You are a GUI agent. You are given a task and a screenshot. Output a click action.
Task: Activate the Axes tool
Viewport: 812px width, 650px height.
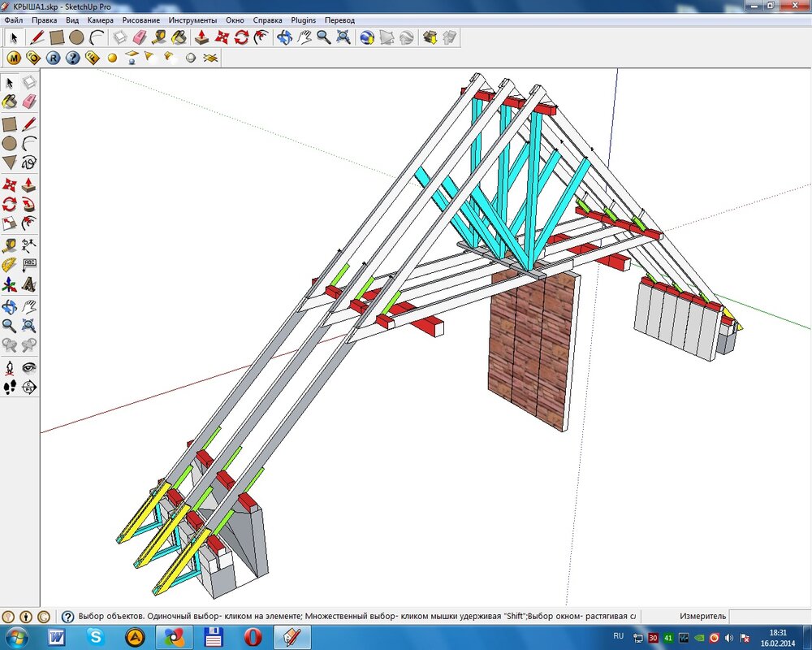click(9, 284)
